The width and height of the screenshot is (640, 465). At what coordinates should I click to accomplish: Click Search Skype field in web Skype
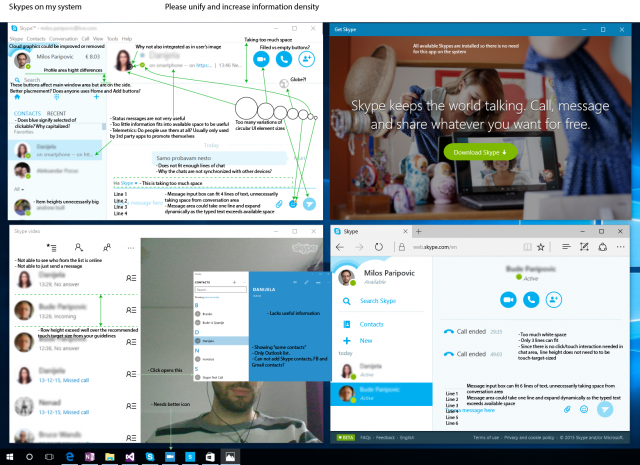coord(378,301)
